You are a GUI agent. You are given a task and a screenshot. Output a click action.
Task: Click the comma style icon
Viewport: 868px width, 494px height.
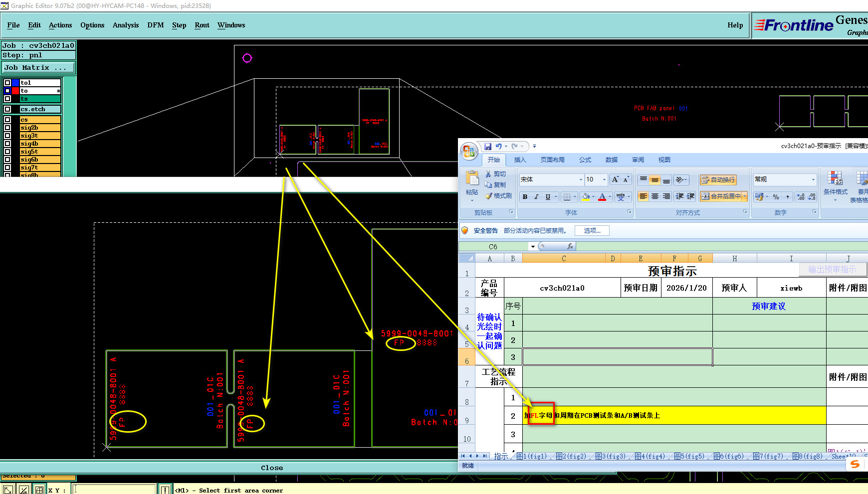787,197
